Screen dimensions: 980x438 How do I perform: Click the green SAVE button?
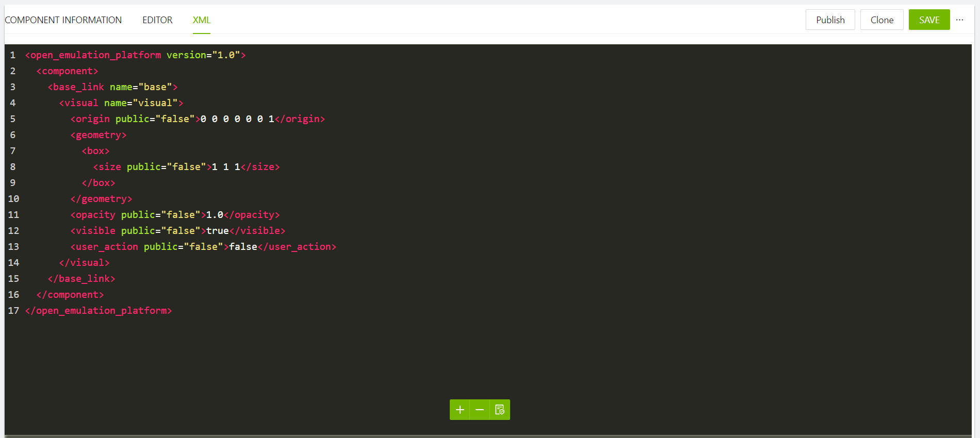tap(929, 20)
